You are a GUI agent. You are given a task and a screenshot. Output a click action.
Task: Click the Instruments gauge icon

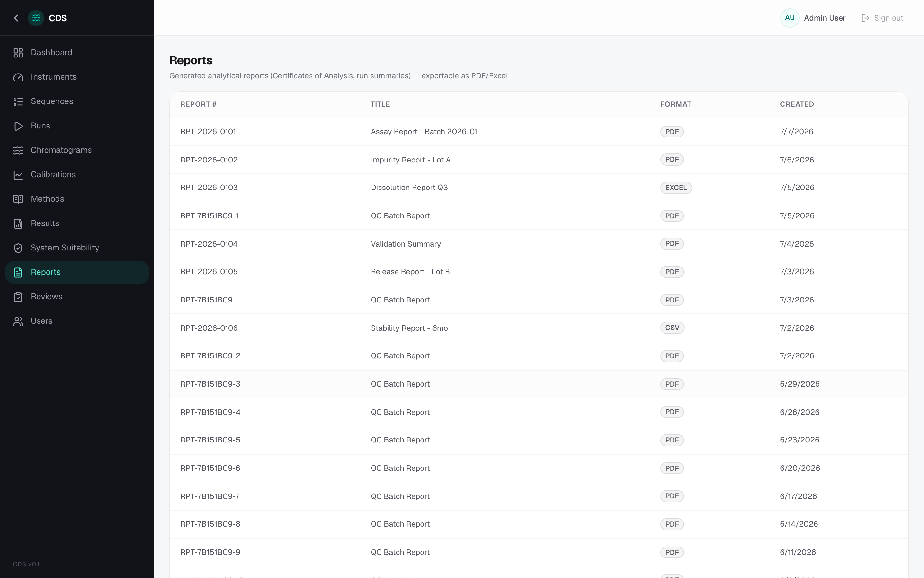[18, 77]
